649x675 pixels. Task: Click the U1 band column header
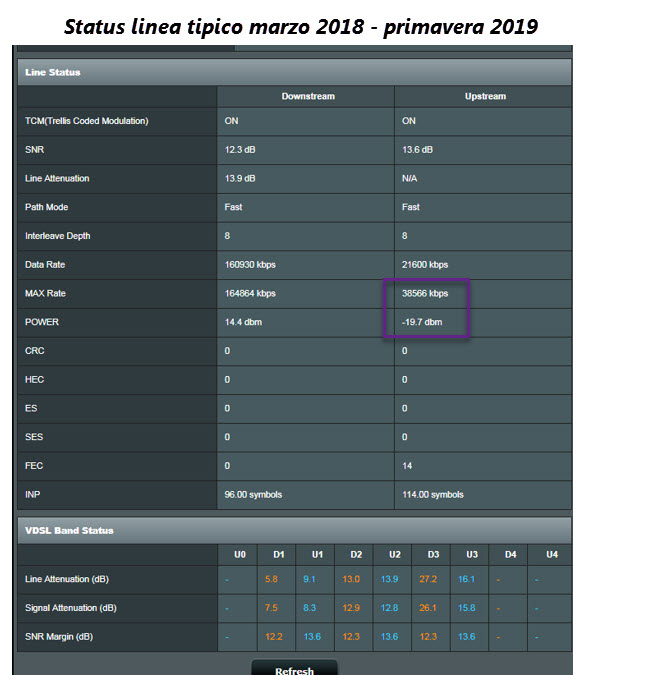point(317,555)
